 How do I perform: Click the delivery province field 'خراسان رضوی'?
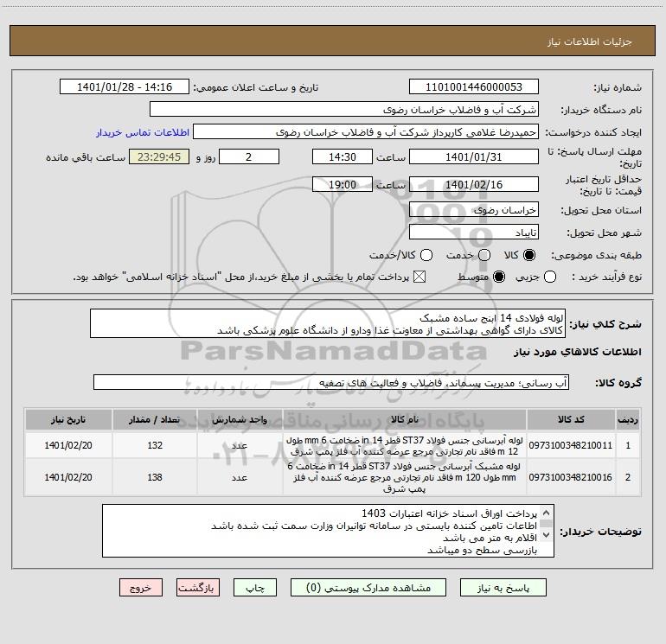(x=474, y=210)
